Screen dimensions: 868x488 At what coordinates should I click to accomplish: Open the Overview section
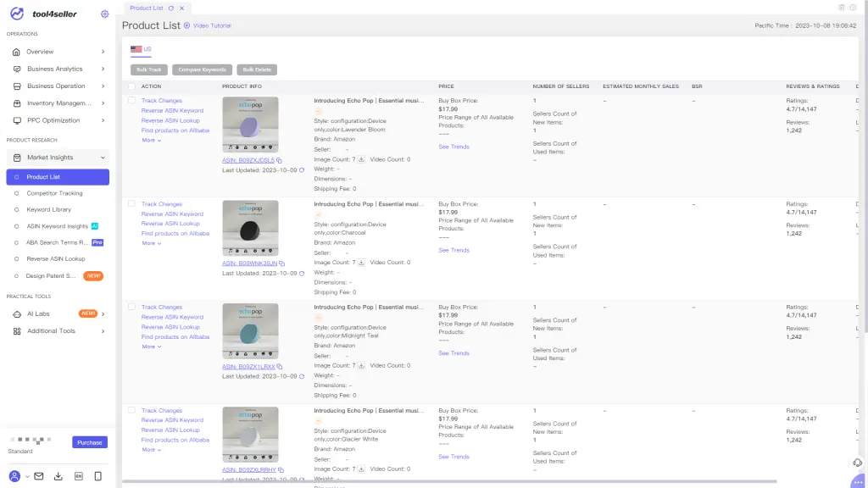38,51
